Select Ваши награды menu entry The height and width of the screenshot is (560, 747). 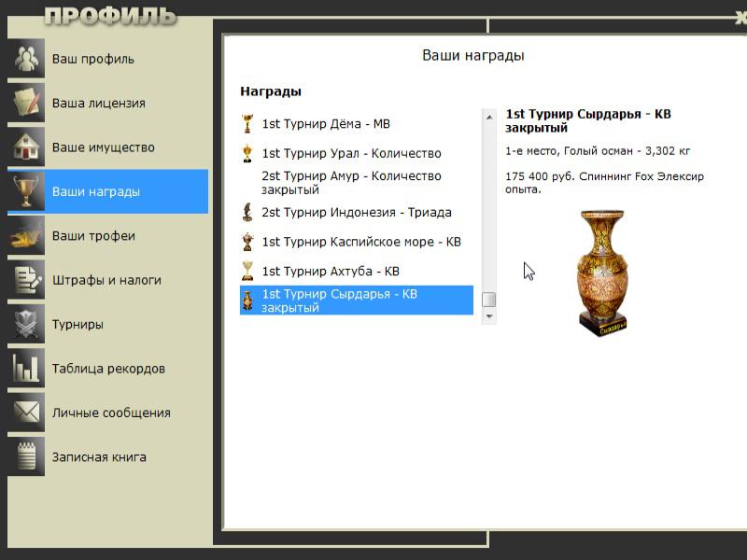pos(107,191)
